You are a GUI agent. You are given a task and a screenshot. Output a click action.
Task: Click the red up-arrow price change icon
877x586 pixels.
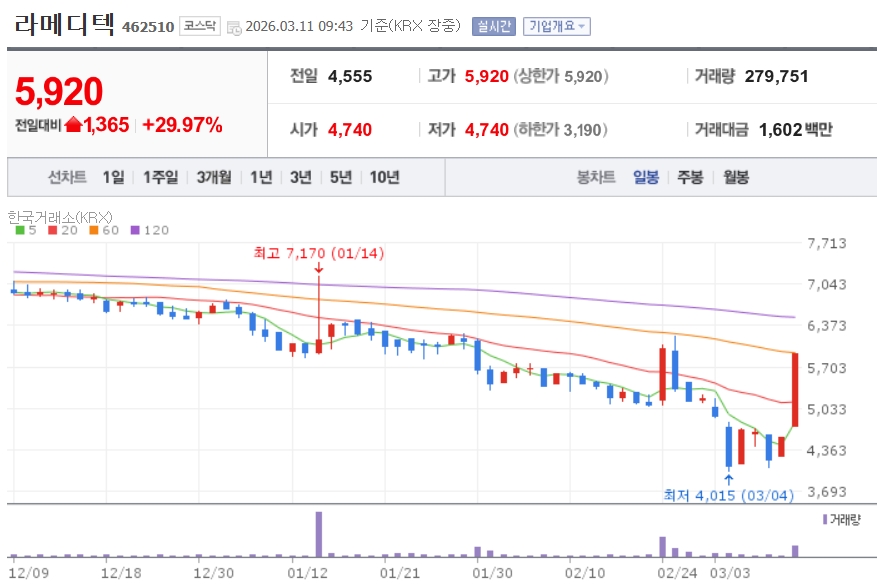click(x=73, y=124)
